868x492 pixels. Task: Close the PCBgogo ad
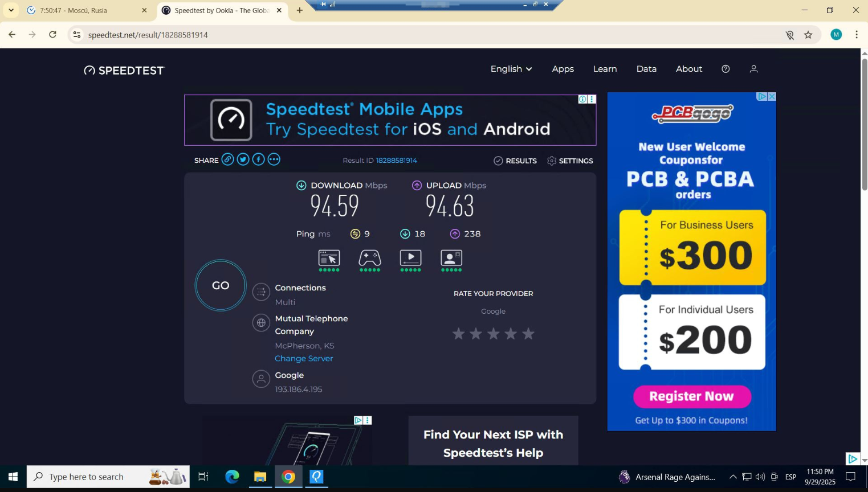772,97
